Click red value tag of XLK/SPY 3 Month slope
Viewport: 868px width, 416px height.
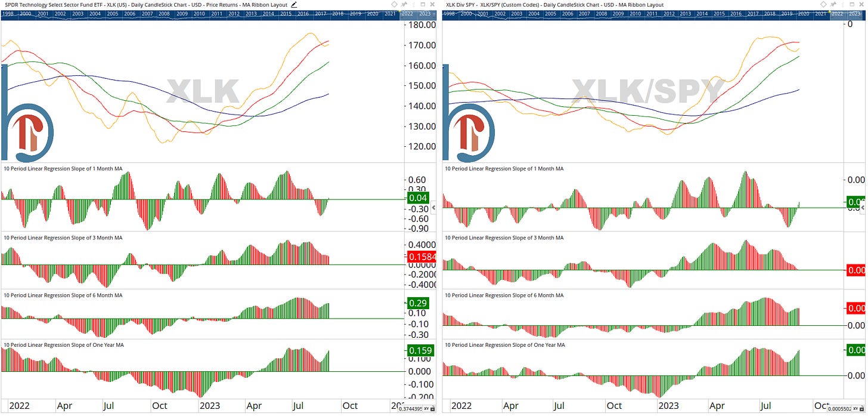pos(856,270)
